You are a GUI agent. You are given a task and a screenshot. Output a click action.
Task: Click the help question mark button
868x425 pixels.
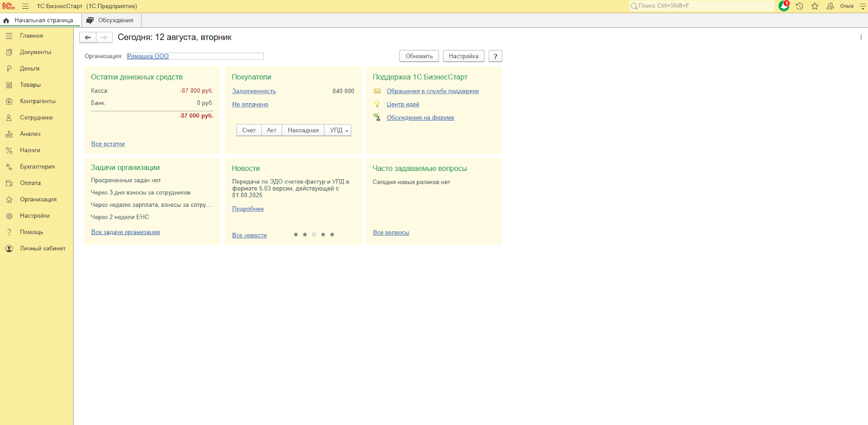point(495,56)
